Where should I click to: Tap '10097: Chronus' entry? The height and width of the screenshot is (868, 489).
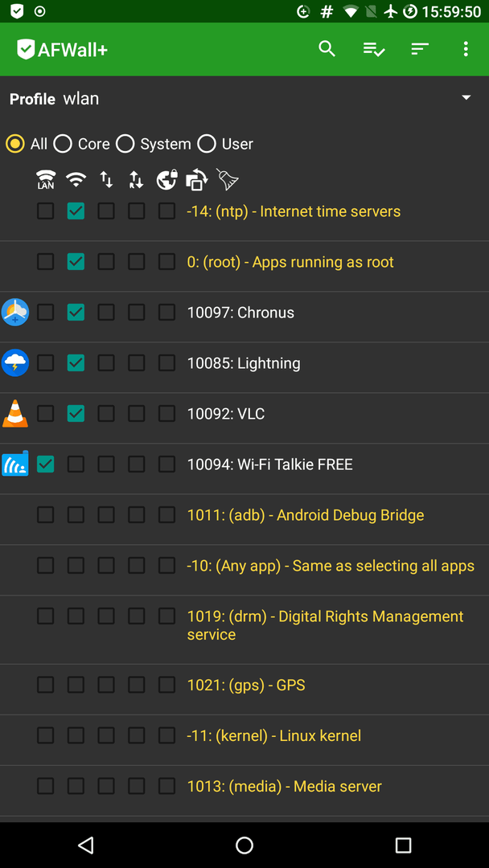point(240,313)
